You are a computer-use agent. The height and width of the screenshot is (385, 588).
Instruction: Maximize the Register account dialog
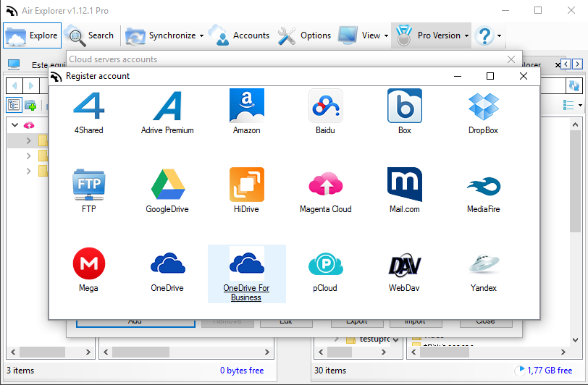490,76
